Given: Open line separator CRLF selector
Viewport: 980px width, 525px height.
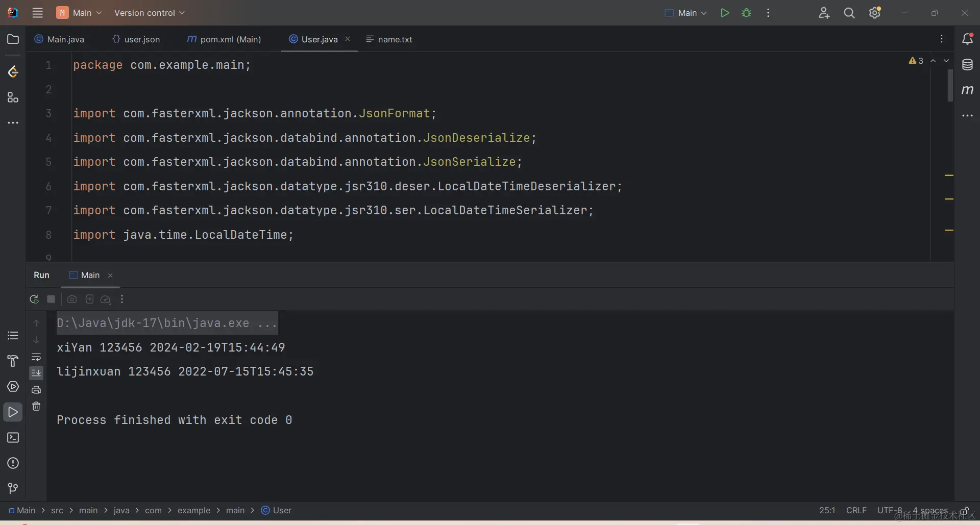Looking at the screenshot, I should tap(856, 511).
